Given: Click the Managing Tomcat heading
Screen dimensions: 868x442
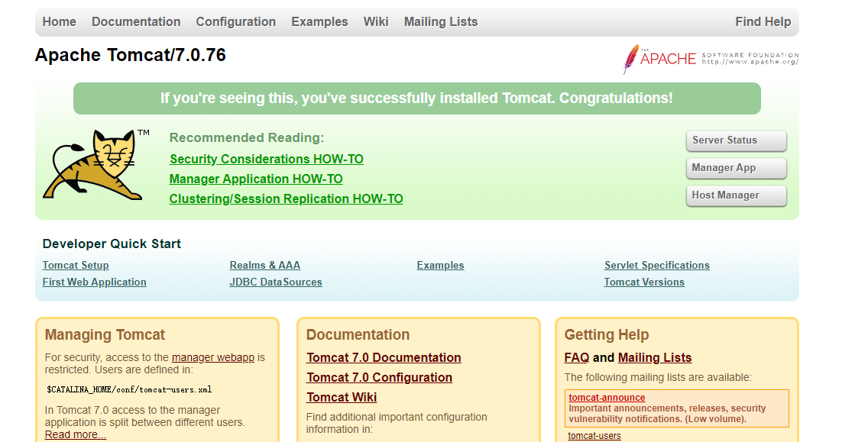Looking at the screenshot, I should tap(105, 334).
